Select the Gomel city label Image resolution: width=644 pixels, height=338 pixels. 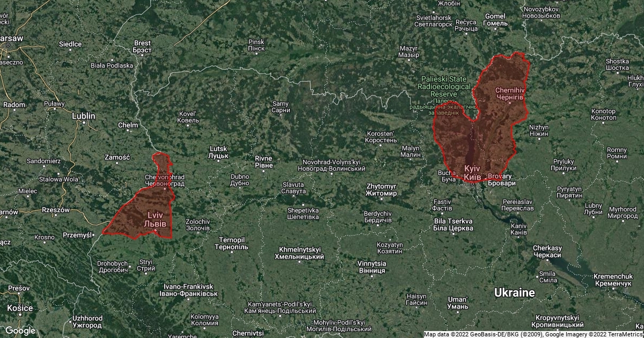click(495, 20)
